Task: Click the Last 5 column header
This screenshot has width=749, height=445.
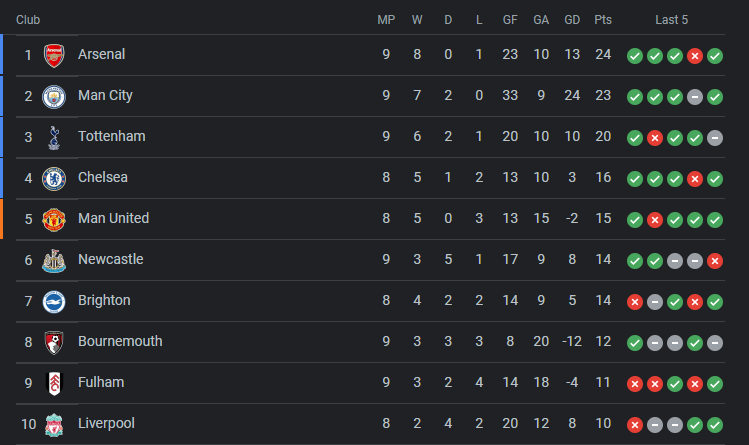Action: [x=672, y=20]
